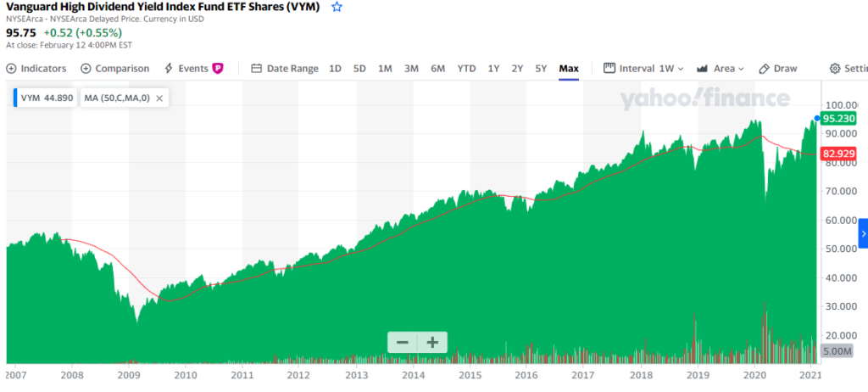This screenshot has width=868, height=392.
Task: Click the Events lightning bolt icon
Action: click(169, 69)
